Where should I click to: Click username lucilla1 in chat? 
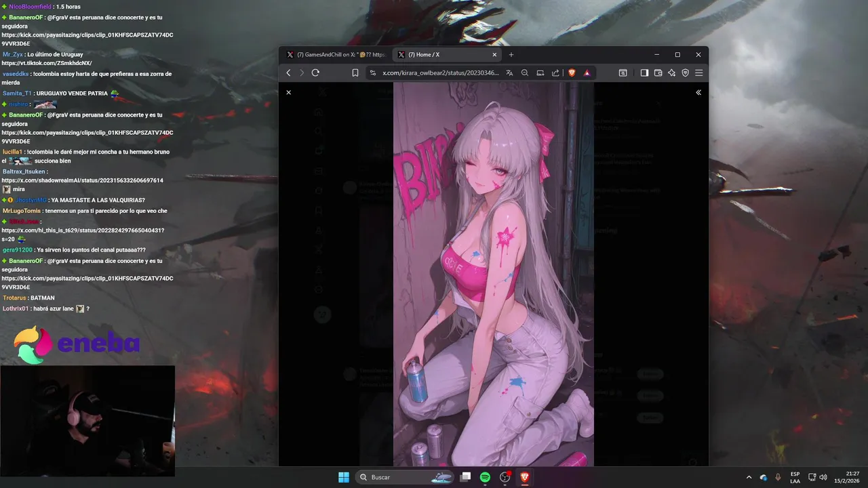pyautogui.click(x=12, y=152)
